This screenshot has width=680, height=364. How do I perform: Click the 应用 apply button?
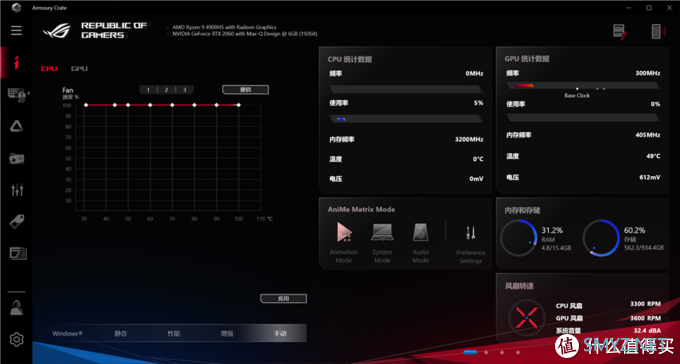tap(283, 298)
